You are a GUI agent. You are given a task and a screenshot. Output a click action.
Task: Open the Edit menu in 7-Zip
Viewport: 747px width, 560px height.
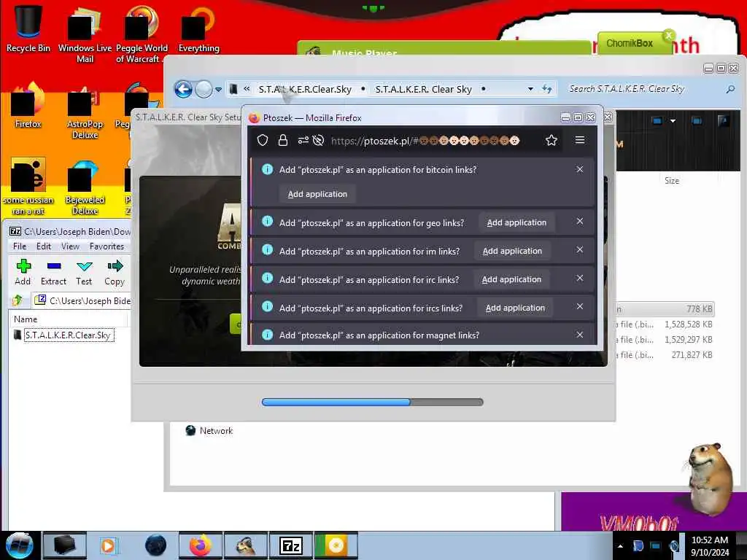coord(43,246)
